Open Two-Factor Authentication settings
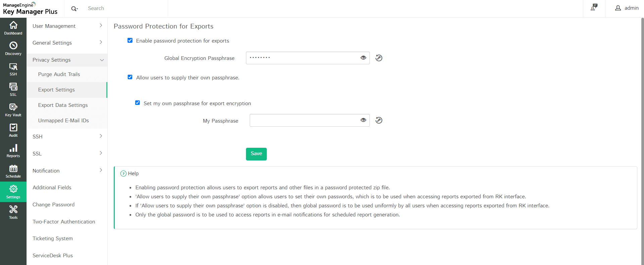Viewport: 644px width, 265px height. (x=64, y=222)
